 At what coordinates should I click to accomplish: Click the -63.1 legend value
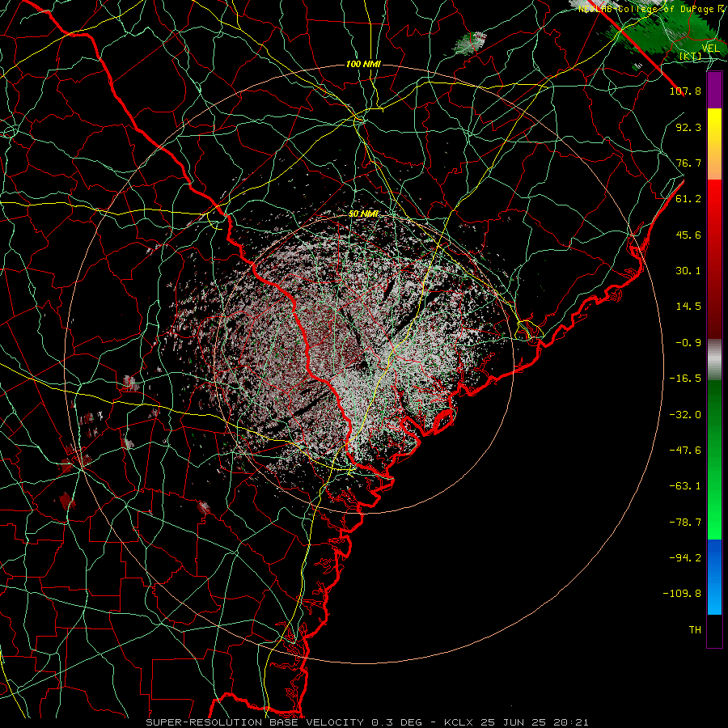click(x=685, y=486)
